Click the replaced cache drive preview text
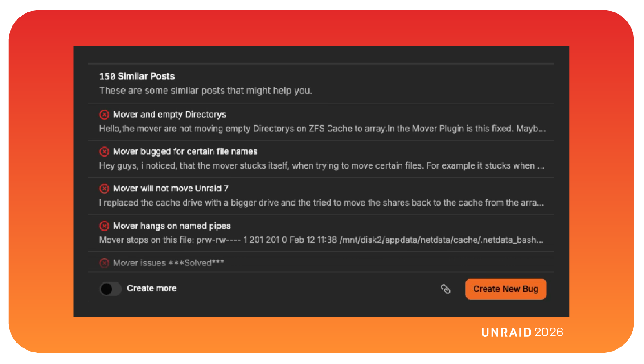 321,203
